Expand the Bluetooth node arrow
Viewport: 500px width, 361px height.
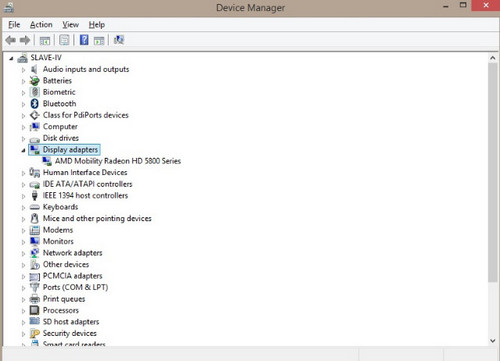tap(23, 104)
